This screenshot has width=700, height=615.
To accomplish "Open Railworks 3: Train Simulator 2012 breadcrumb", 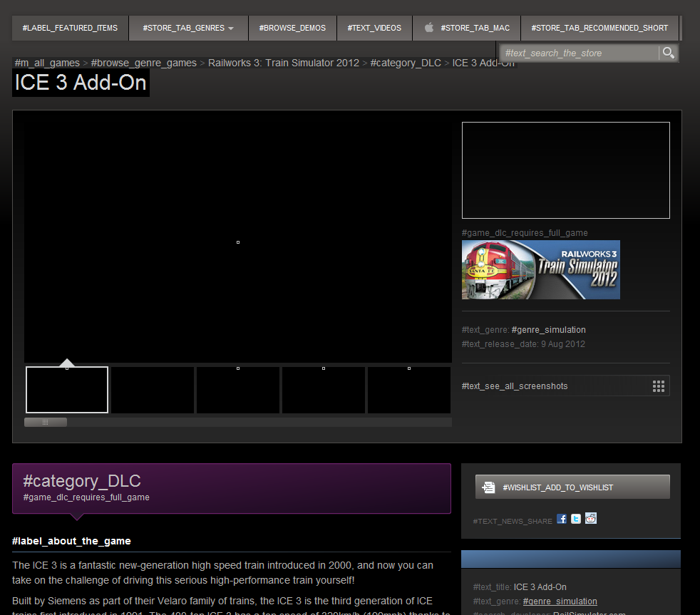I will coord(284,63).
